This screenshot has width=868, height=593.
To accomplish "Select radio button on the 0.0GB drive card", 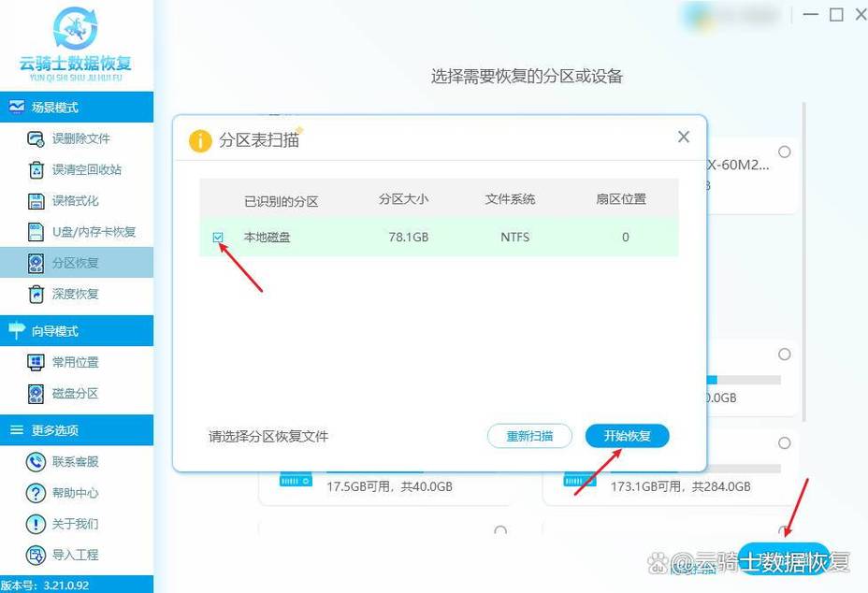I will (x=785, y=354).
